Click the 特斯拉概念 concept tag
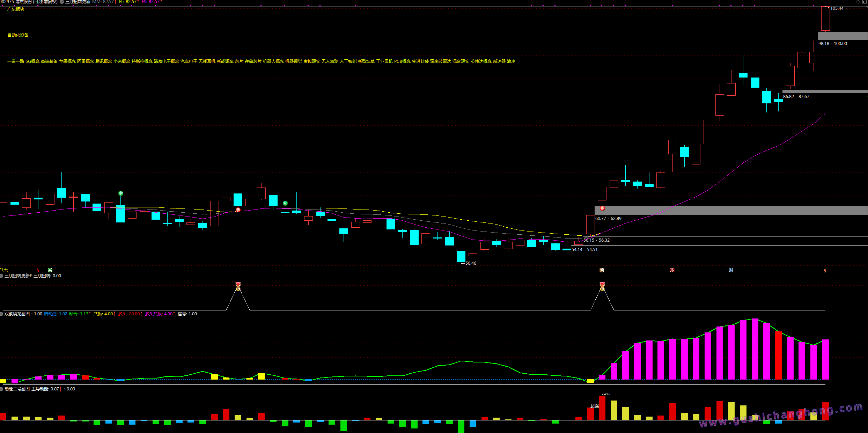The width and height of the screenshot is (868, 433). [142, 61]
